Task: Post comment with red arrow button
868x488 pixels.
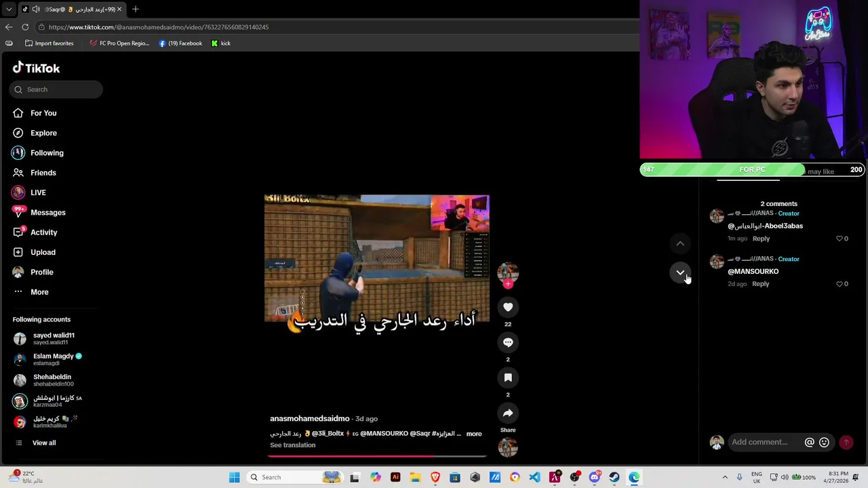Action: tap(846, 442)
